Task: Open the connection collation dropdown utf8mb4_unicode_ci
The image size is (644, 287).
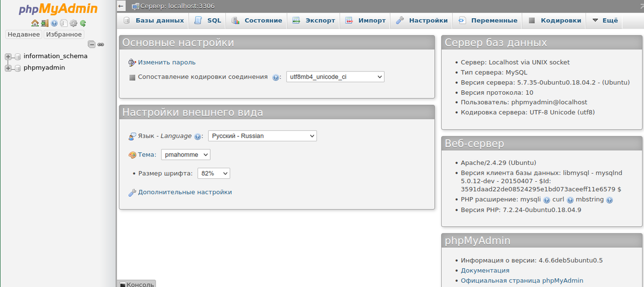Action: coord(335,77)
